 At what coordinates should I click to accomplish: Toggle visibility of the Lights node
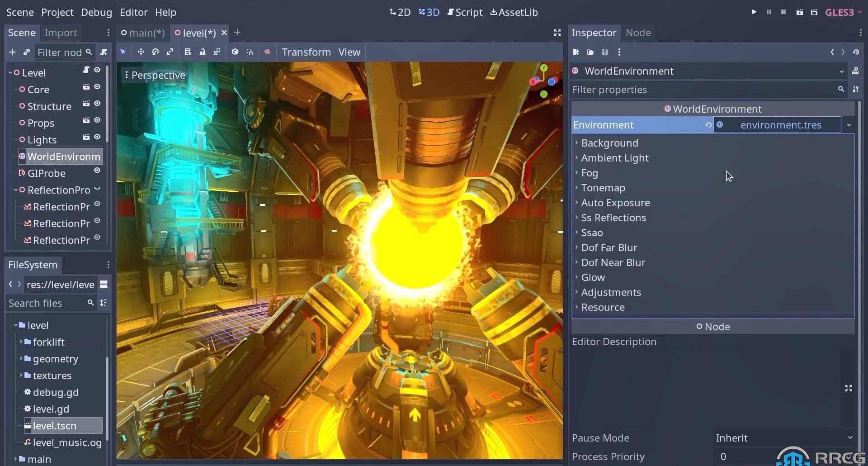coord(97,137)
